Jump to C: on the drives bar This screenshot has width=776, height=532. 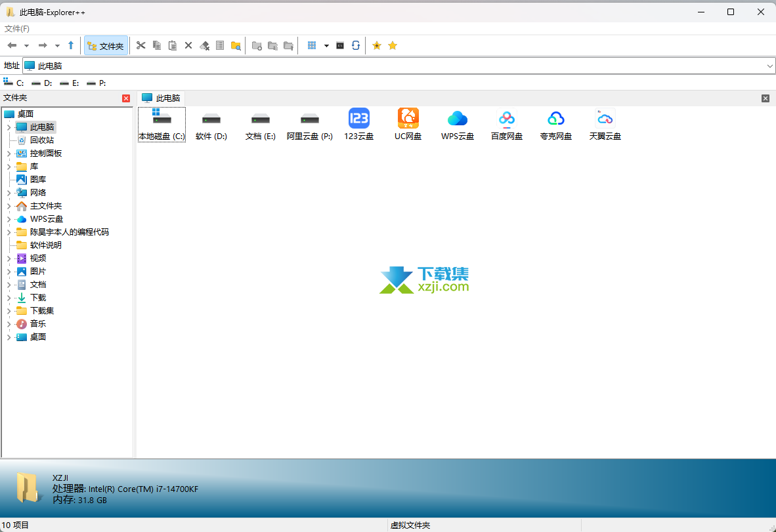click(13, 83)
